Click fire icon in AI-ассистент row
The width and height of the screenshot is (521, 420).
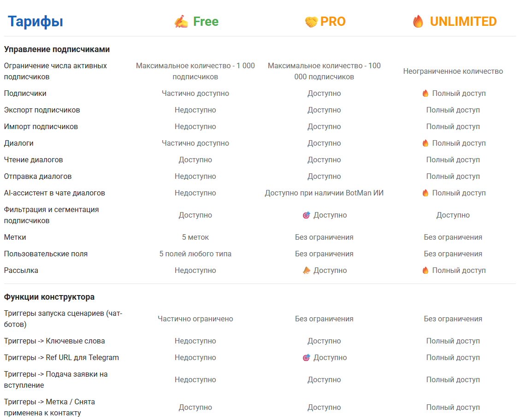click(426, 193)
